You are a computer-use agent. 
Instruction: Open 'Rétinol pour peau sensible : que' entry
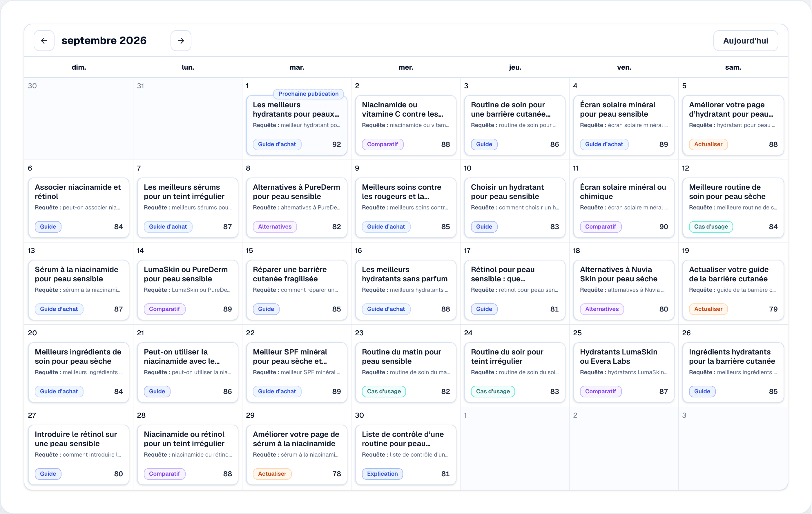[514, 290]
